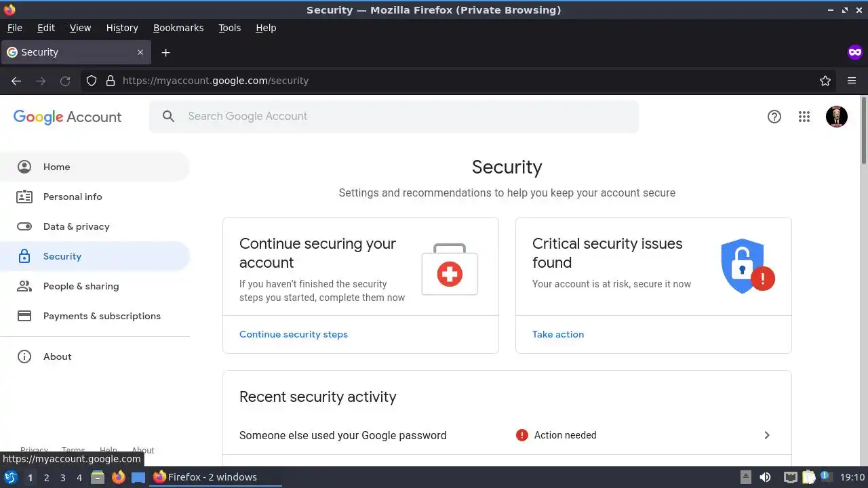Go back with the back arrow

16,81
